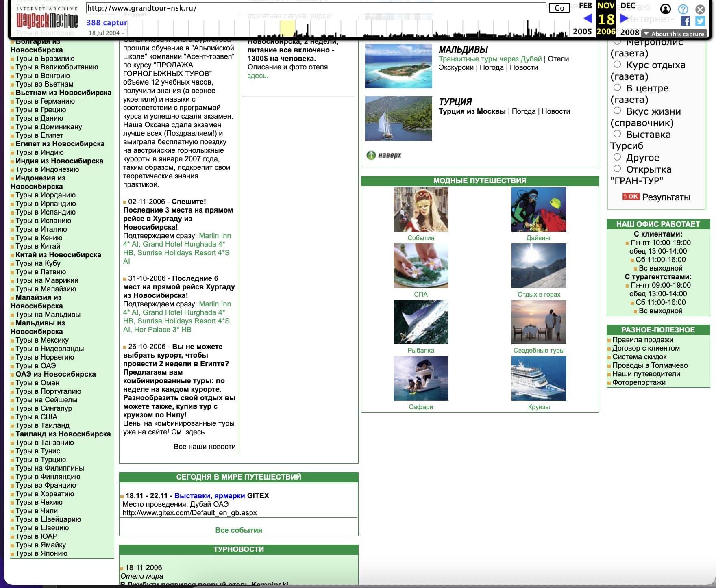Image resolution: width=716 pixels, height=588 pixels.
Task: Go to next capture blue right arrow
Action: pyautogui.click(x=624, y=18)
